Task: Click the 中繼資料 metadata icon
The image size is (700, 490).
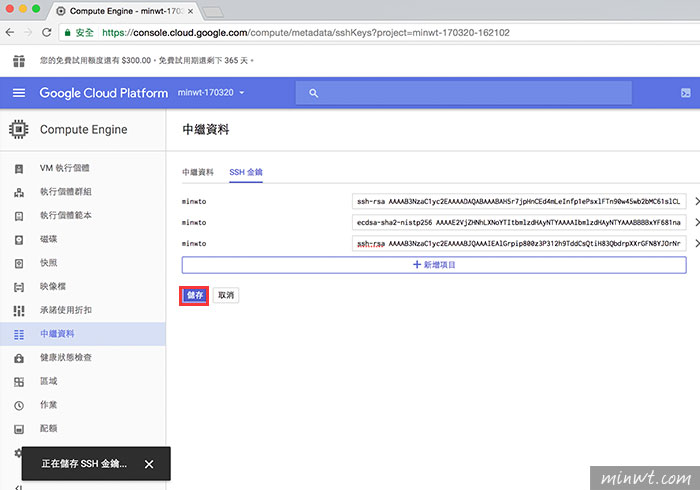Action: pyautogui.click(x=19, y=334)
